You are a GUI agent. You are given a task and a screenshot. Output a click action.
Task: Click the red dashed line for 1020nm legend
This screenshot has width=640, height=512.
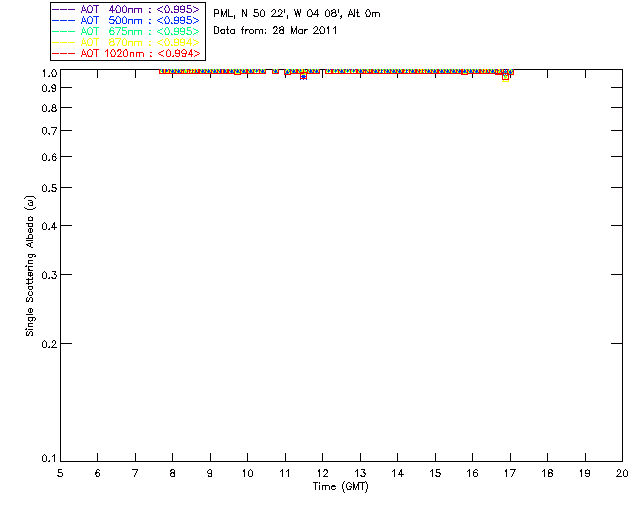pos(63,53)
